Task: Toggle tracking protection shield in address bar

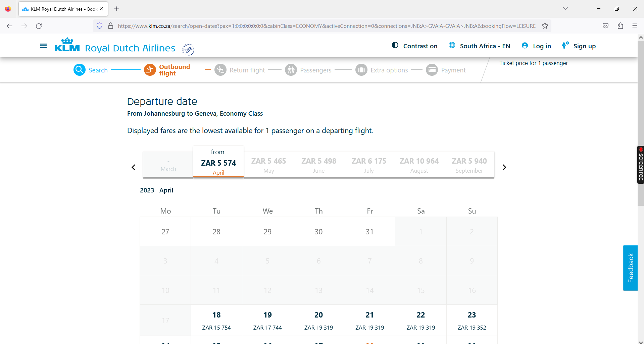Action: point(99,26)
